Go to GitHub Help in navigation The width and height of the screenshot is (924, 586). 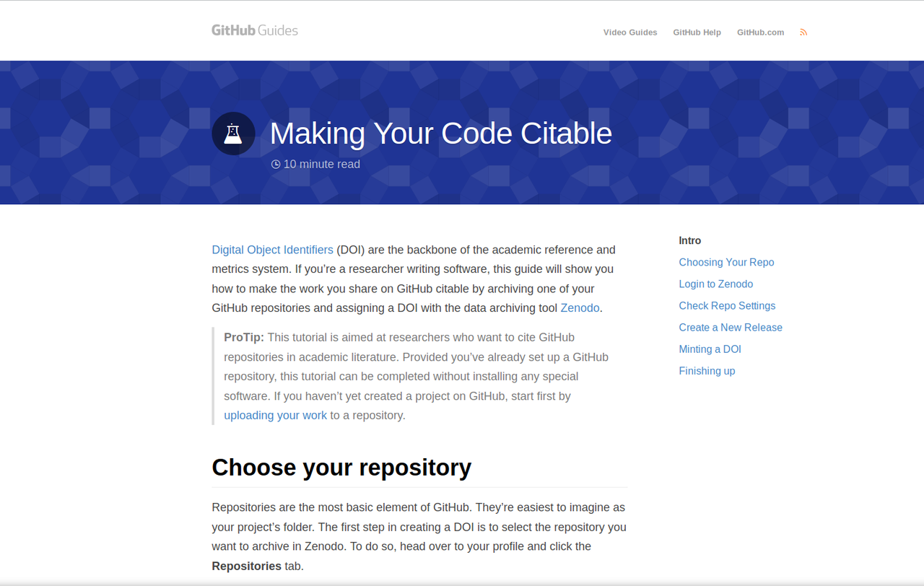point(697,32)
